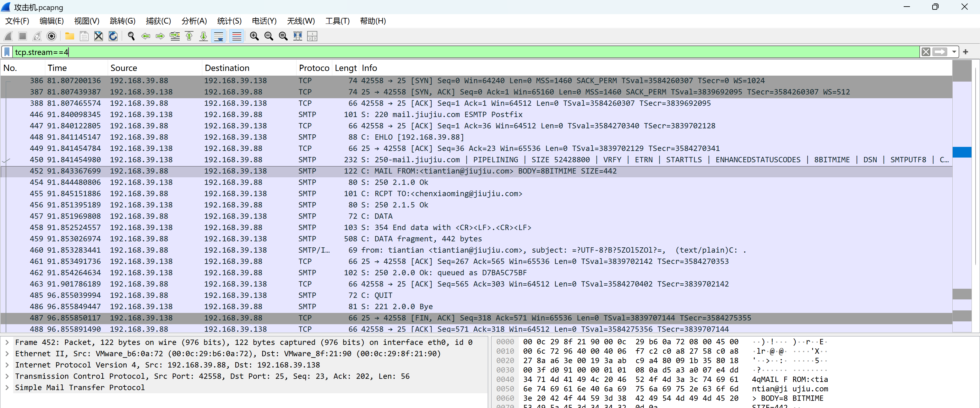Image resolution: width=980 pixels, height=408 pixels.
Task: Open a capture file with the folder icon
Action: click(70, 36)
